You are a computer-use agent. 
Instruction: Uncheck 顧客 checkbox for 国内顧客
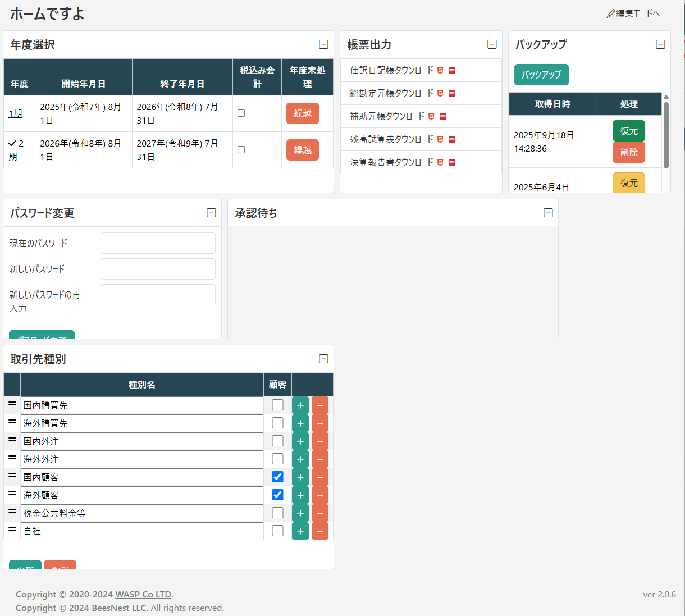point(277,477)
